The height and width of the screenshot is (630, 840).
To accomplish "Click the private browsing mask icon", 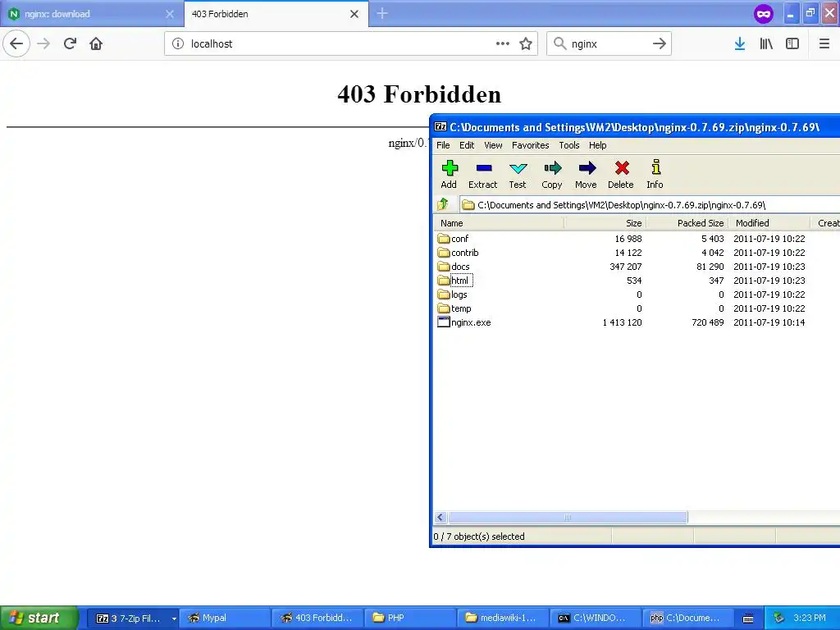I will click(x=764, y=14).
